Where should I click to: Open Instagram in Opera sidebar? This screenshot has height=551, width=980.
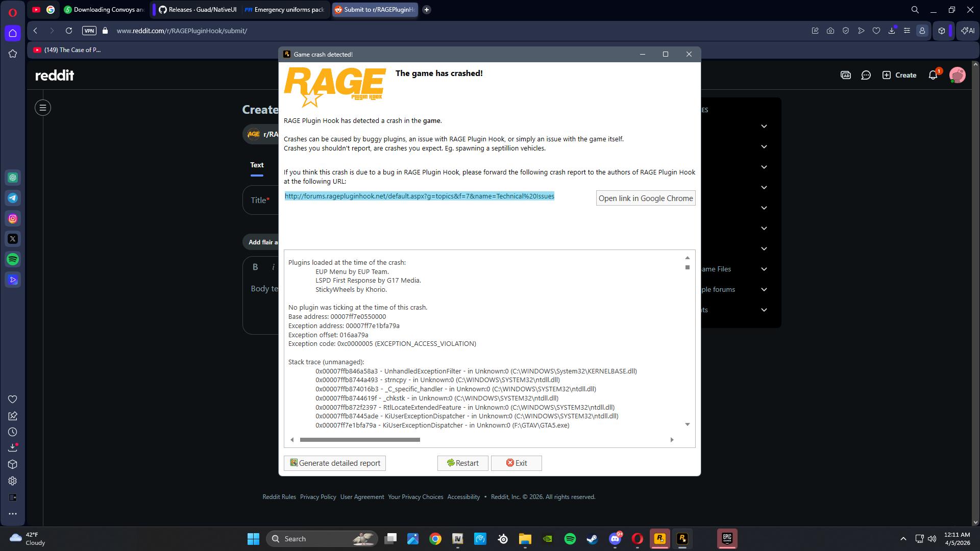point(13,218)
